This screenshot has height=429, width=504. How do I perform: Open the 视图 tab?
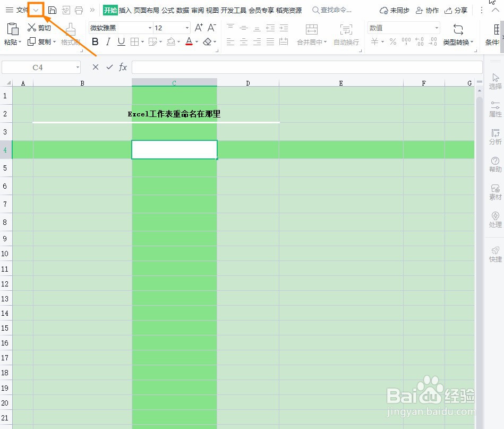pos(212,10)
